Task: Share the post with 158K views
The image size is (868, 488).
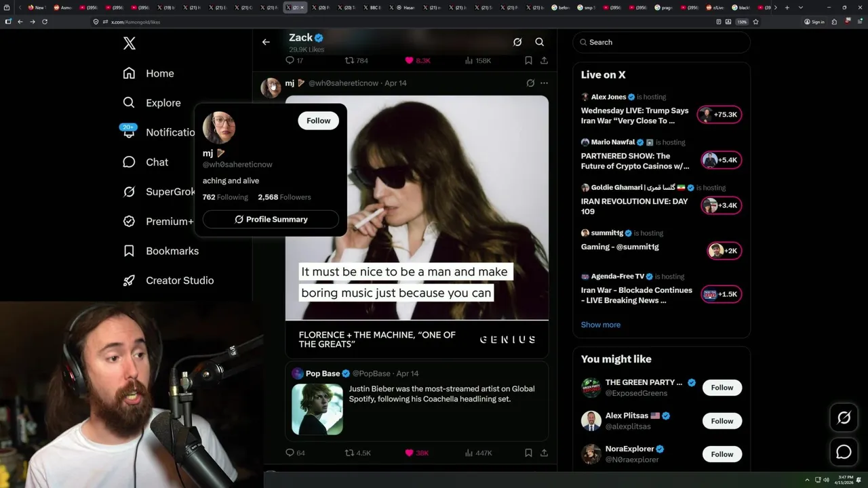Action: pyautogui.click(x=544, y=60)
